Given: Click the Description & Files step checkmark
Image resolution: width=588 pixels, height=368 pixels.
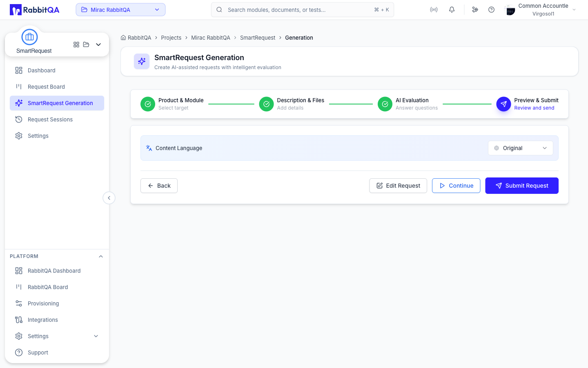Looking at the screenshot, I should click(x=266, y=104).
